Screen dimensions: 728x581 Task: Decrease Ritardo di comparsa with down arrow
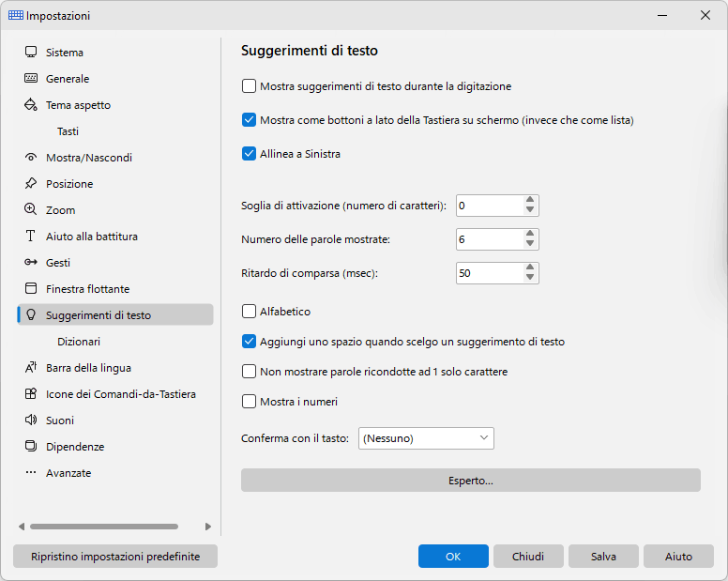tap(530, 277)
